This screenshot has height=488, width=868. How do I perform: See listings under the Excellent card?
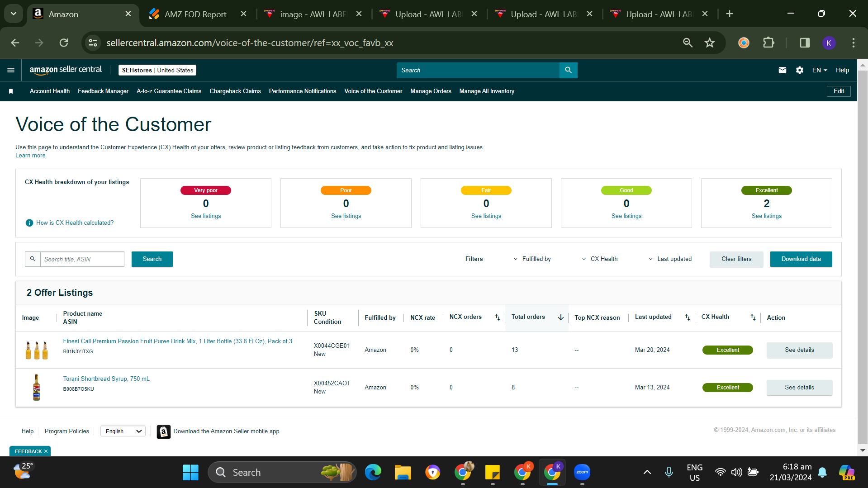coord(767,216)
